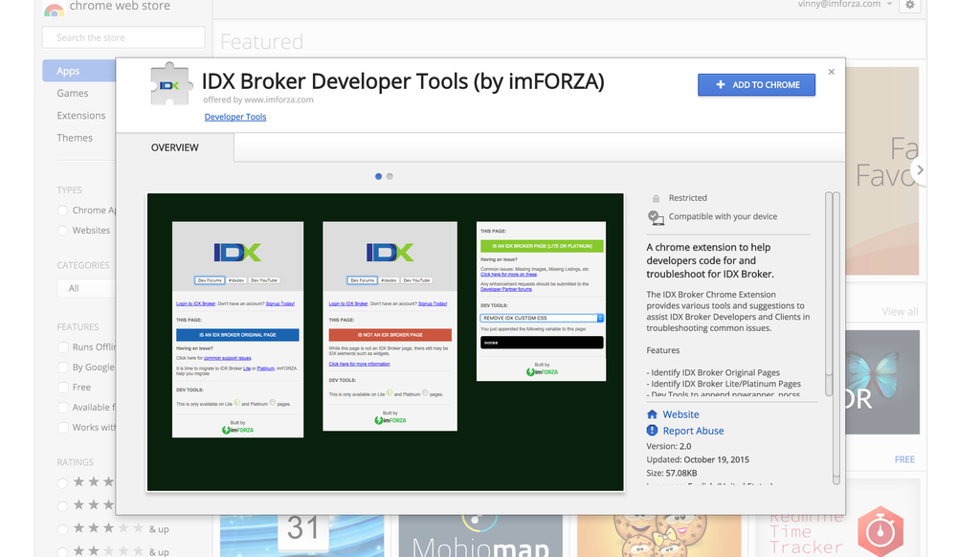Viewport: 980px width, 557px height.
Task: Open the settings gear icon
Action: coord(909,5)
